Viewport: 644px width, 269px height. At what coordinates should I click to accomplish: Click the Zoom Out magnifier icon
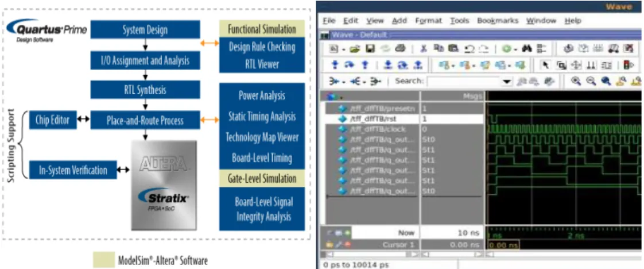591,81
